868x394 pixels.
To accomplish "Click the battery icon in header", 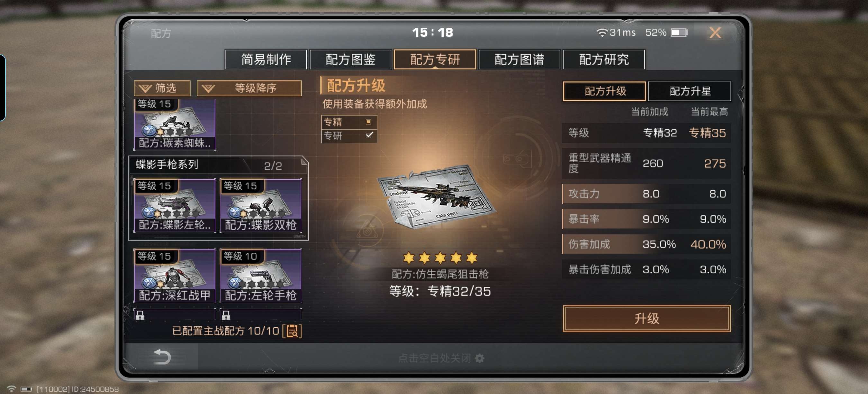I will [x=679, y=33].
